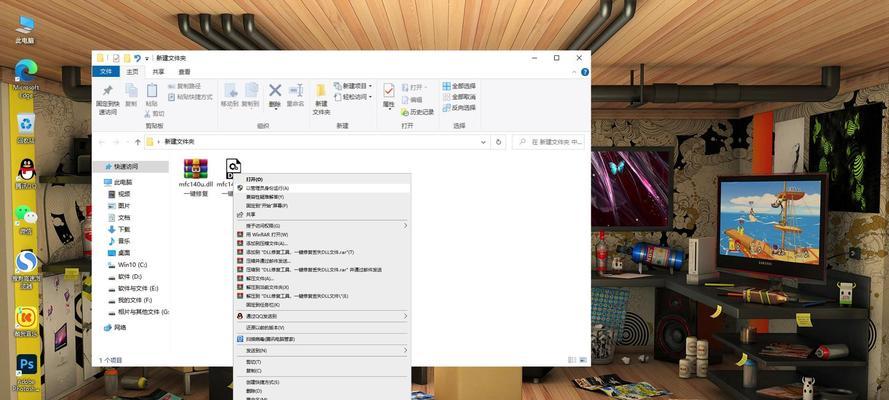Open Music (音乐) in navigation pane
889x400 pixels.
pos(119,241)
